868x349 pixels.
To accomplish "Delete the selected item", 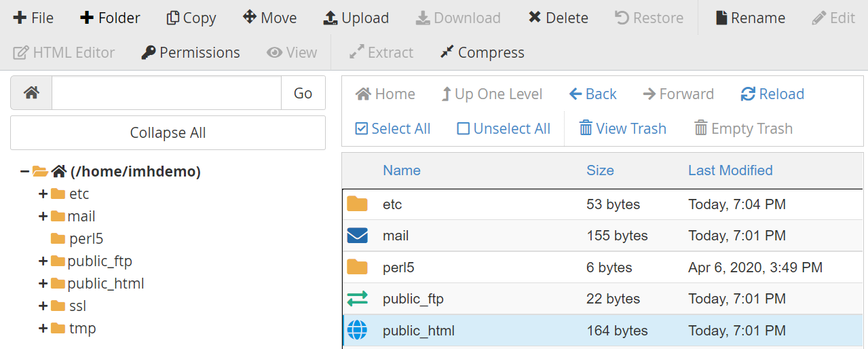I will (x=559, y=18).
